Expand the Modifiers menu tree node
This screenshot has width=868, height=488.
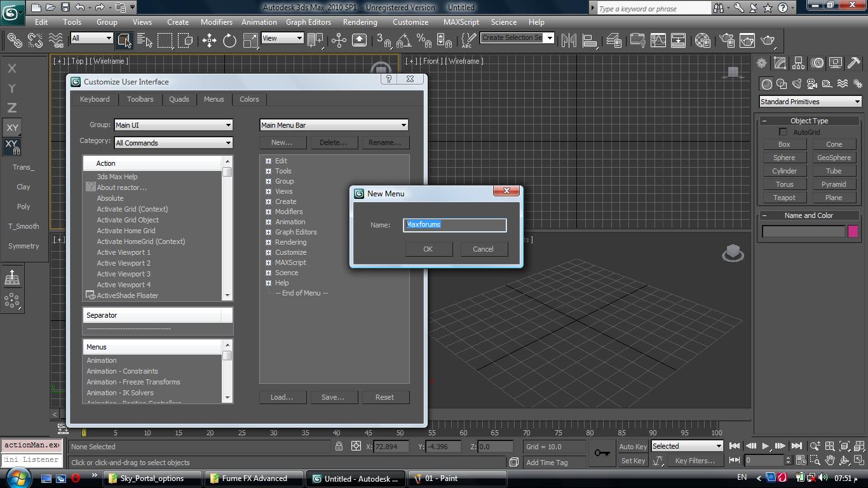click(268, 212)
